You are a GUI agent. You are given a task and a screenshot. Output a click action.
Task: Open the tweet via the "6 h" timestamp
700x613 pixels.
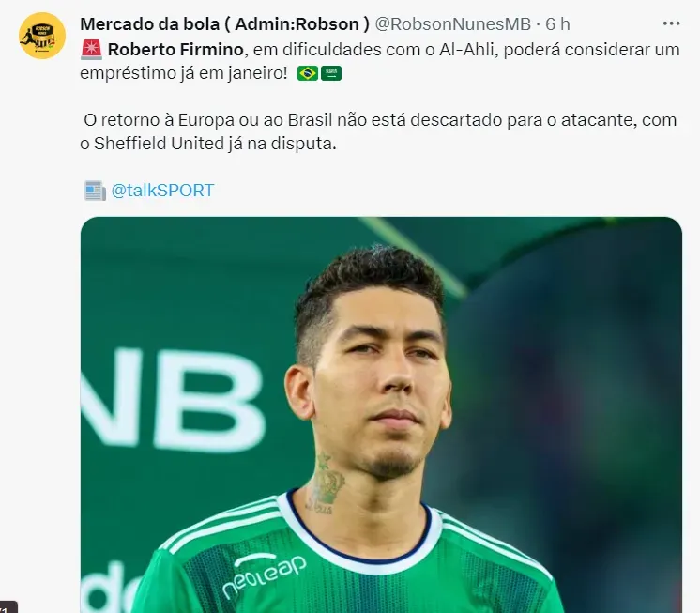point(557,24)
